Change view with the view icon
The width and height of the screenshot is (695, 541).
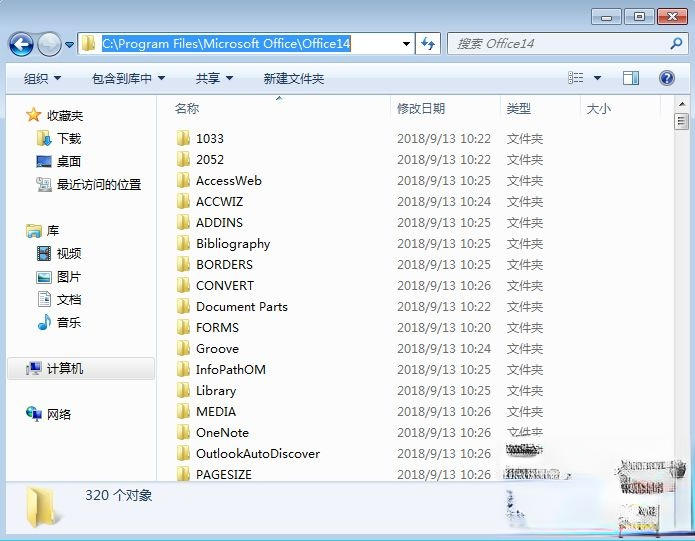click(x=575, y=78)
